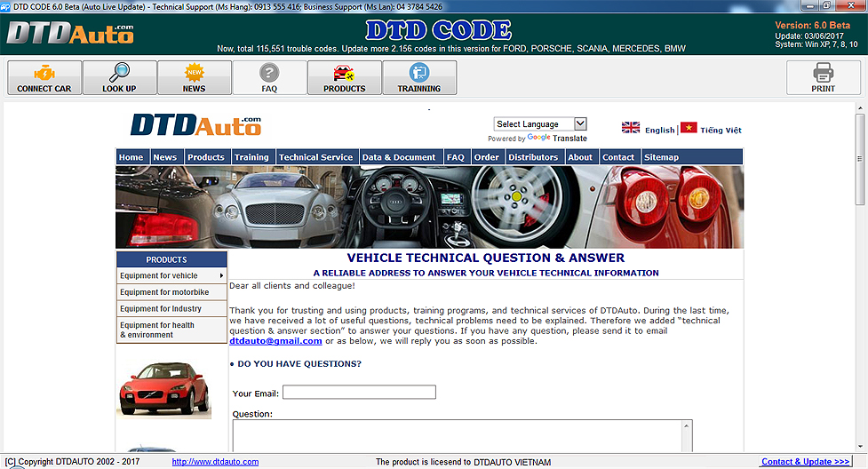Screen dimensions: 868x469
Task: Open the About navigation item
Action: coord(580,157)
